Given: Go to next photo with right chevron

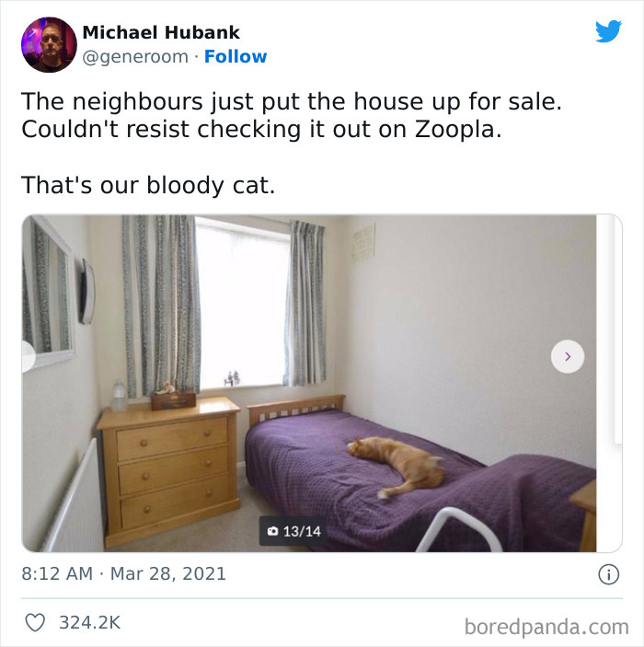Looking at the screenshot, I should click(x=568, y=356).
